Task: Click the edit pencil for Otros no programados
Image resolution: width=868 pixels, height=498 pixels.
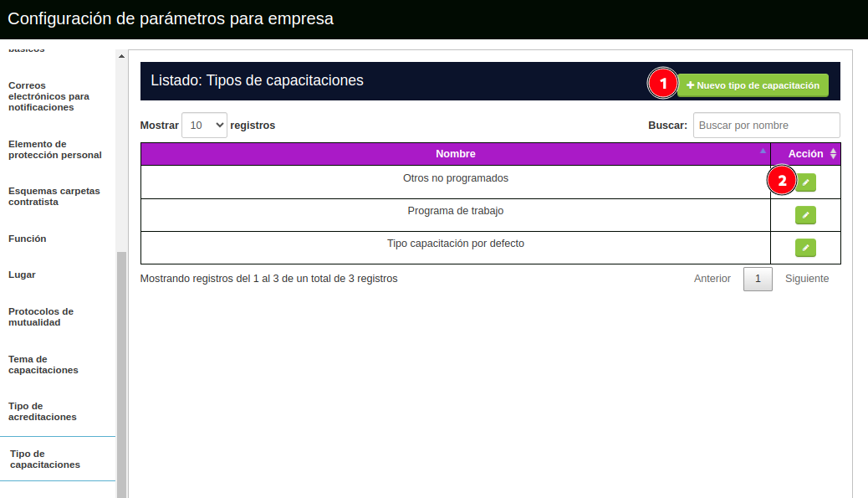Action: coord(805,182)
